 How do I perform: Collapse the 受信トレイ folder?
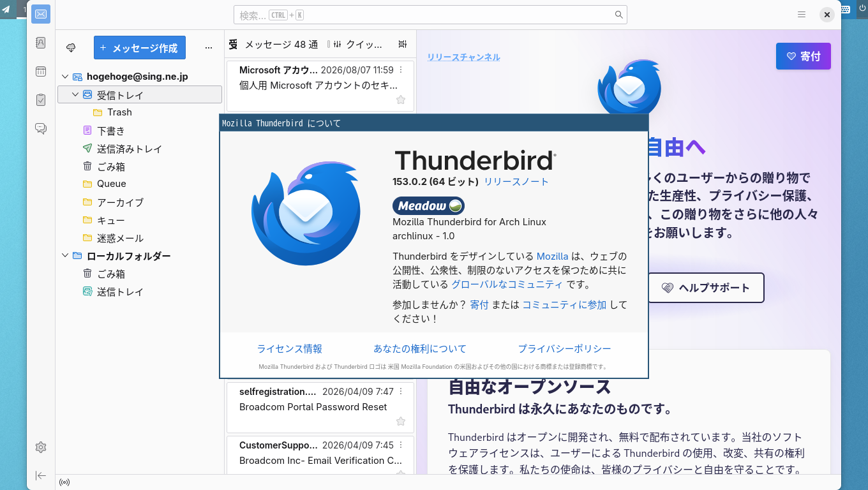(75, 95)
